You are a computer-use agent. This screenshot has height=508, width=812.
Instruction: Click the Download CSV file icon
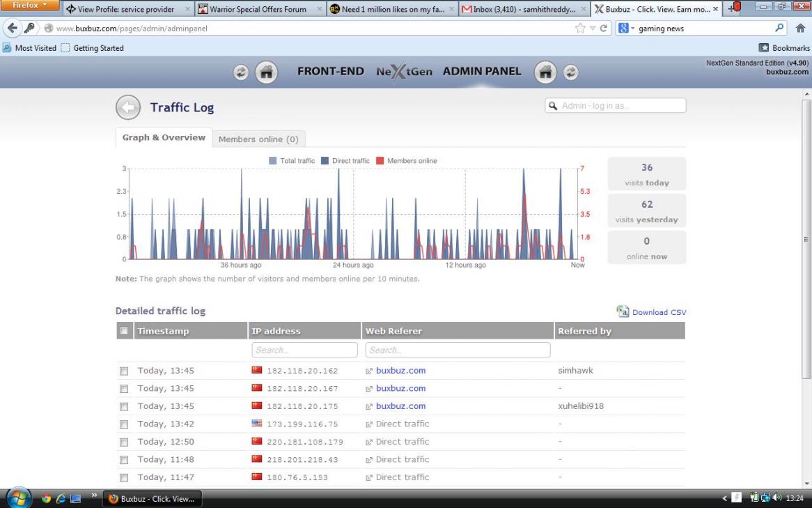[623, 311]
